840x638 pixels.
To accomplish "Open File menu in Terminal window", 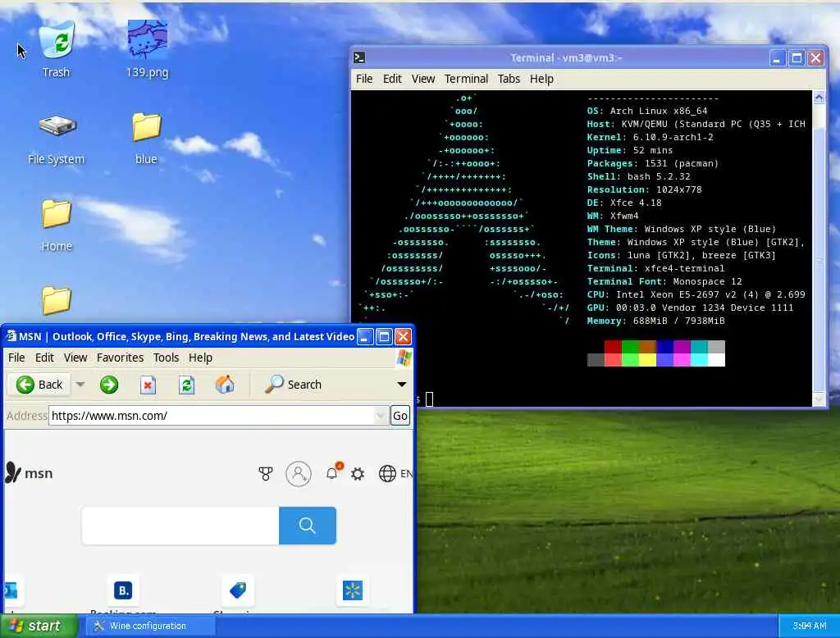I will pos(364,79).
